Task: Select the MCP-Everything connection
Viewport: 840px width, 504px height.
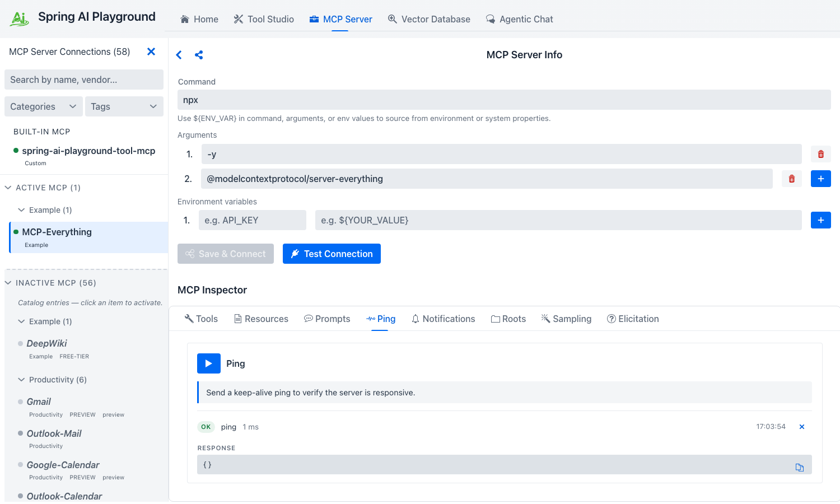Action: tap(89, 237)
